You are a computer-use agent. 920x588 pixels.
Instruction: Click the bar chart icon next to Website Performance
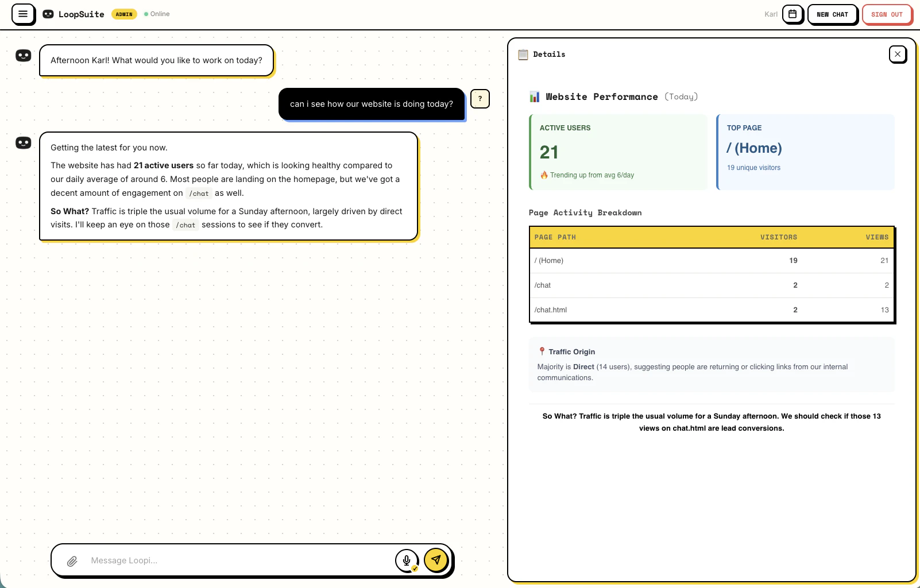534,96
